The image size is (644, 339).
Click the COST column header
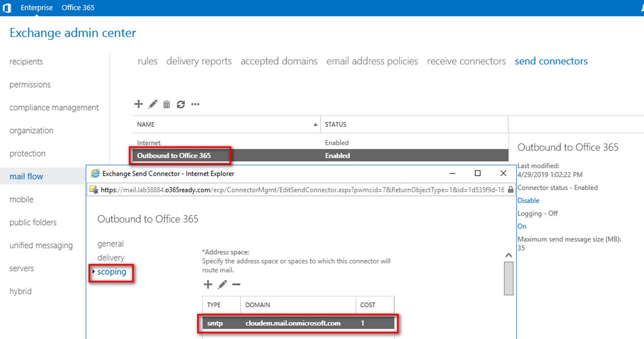(375, 305)
